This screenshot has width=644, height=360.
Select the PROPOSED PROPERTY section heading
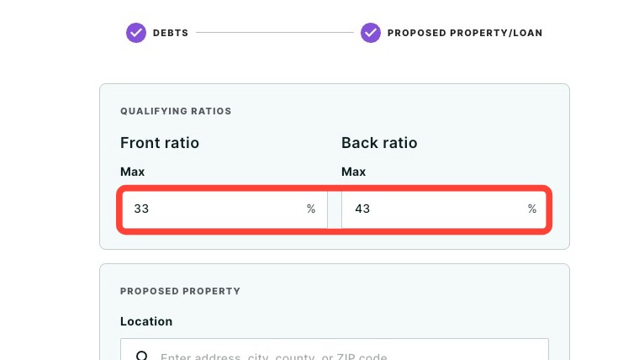point(180,291)
